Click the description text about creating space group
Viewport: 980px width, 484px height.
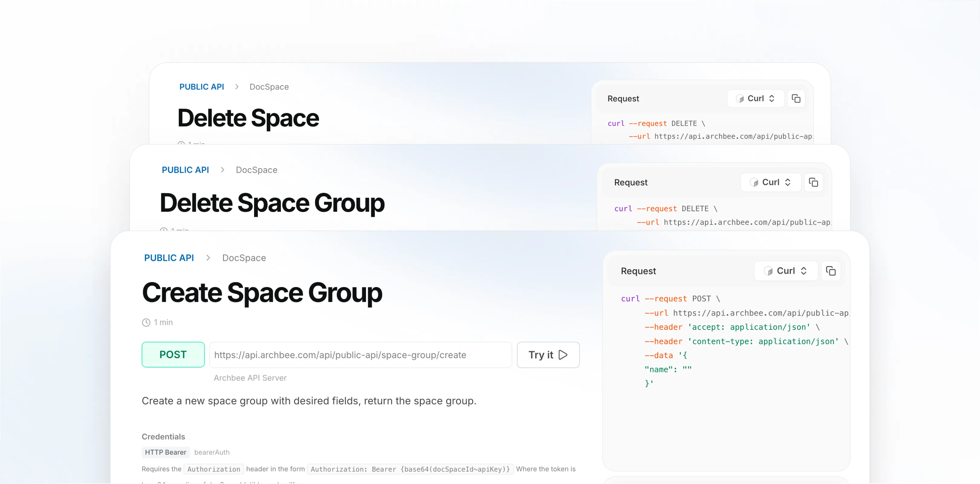pyautogui.click(x=309, y=401)
